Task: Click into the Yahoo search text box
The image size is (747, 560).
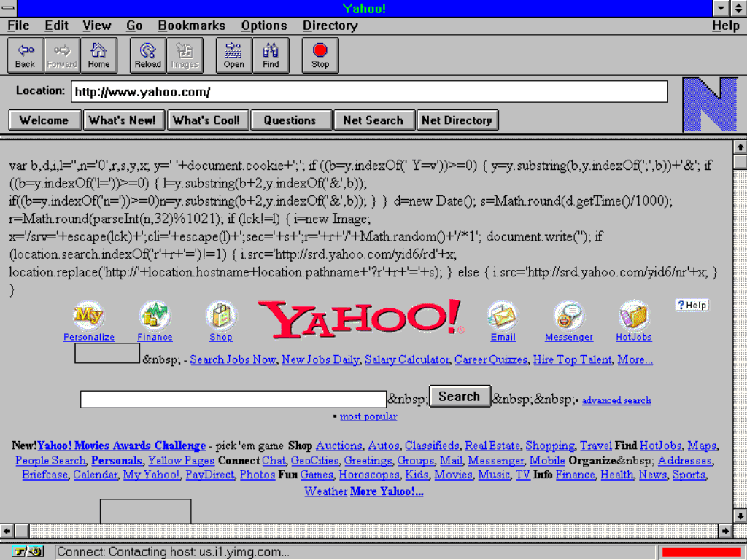Action: click(x=233, y=399)
